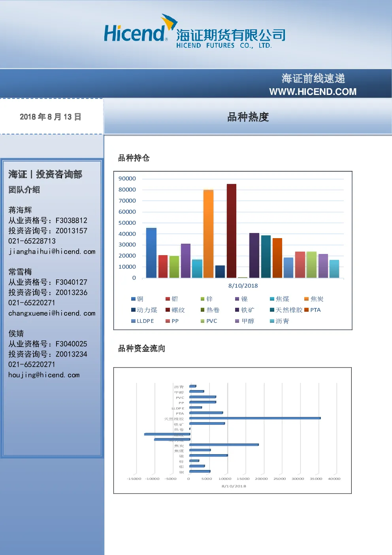
Task: Click the HICEND FUTURES CO., LTD. text
Action: pyautogui.click(x=224, y=45)
